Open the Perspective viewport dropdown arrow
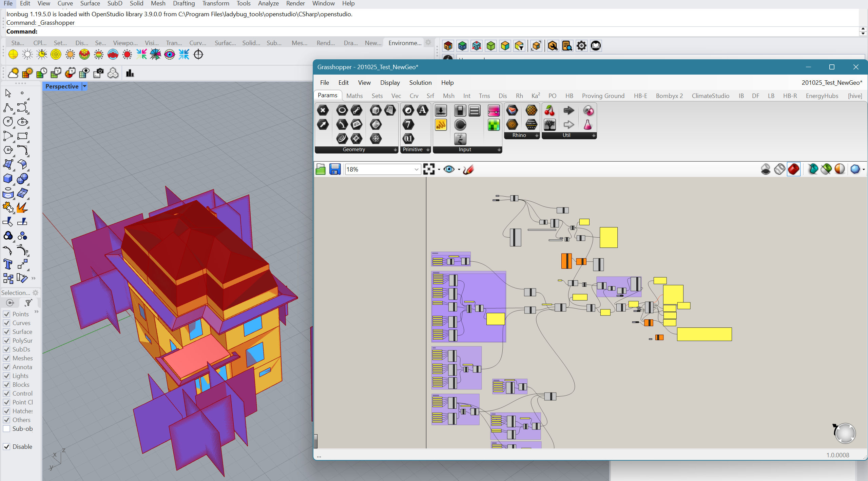 click(x=84, y=86)
